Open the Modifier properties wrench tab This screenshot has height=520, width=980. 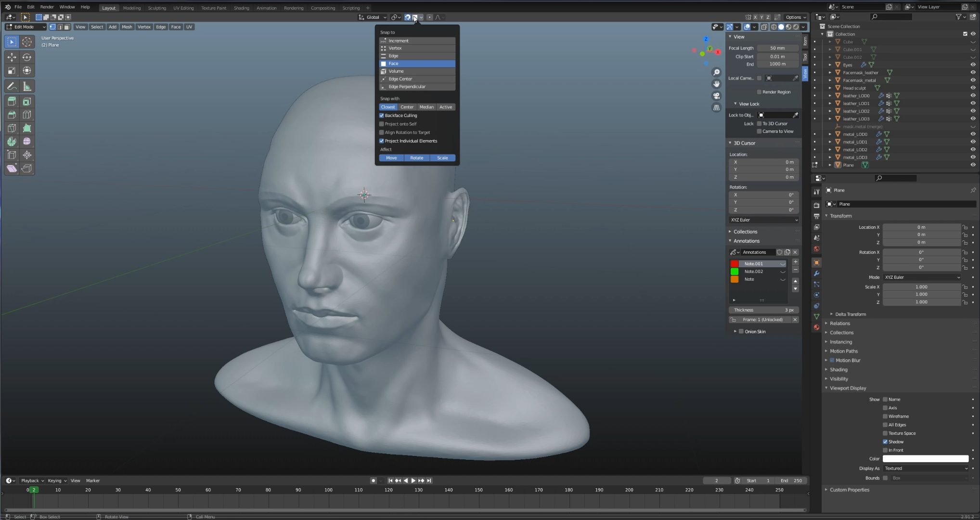click(816, 273)
